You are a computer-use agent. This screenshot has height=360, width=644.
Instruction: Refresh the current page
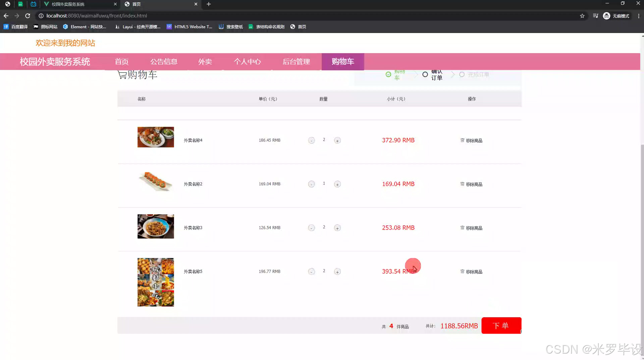[x=28, y=16]
